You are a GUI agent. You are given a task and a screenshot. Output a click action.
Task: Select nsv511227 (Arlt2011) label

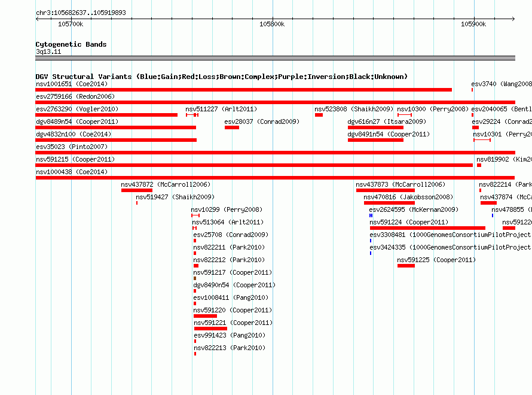point(221,109)
